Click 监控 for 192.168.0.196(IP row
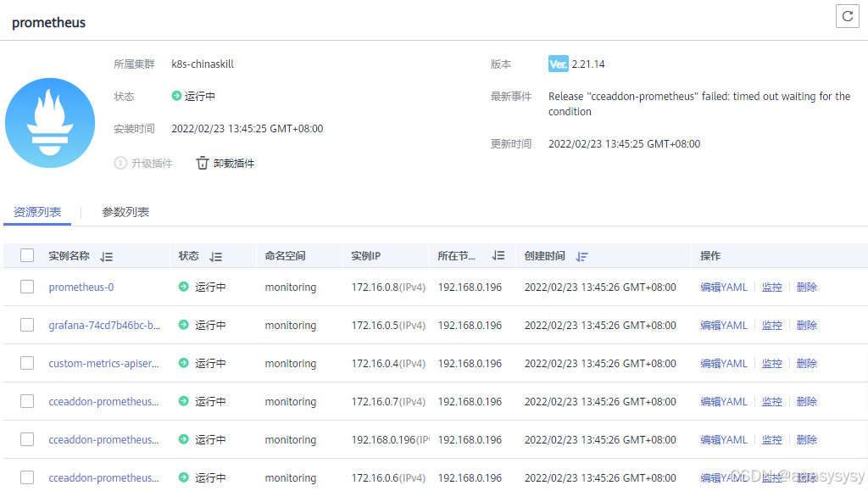868x491 pixels. (771, 440)
